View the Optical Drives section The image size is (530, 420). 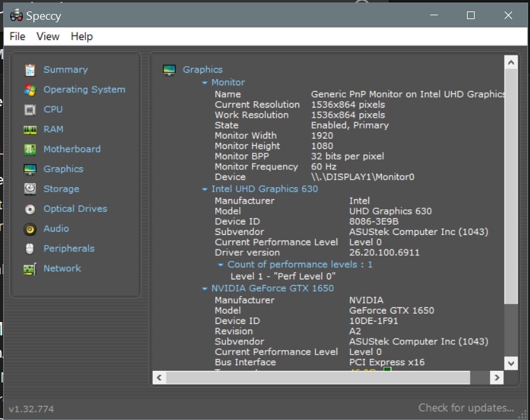click(75, 209)
